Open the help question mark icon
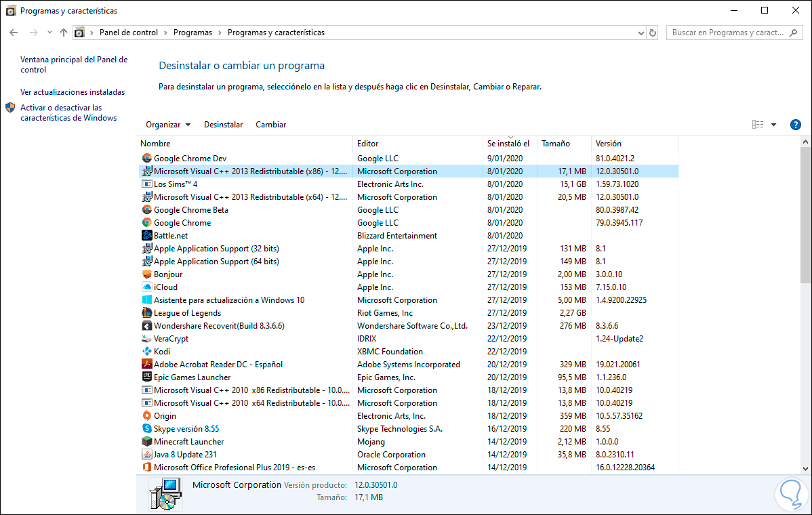This screenshot has width=812, height=515. tap(796, 125)
